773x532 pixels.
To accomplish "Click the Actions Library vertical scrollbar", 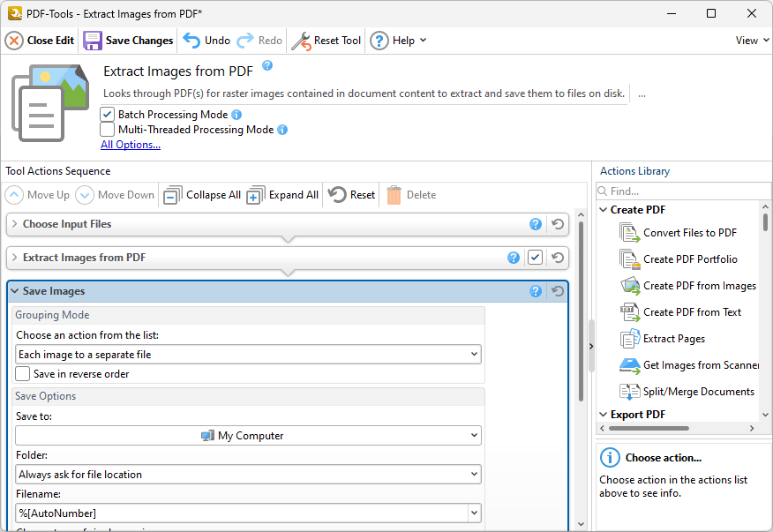I will (x=765, y=221).
